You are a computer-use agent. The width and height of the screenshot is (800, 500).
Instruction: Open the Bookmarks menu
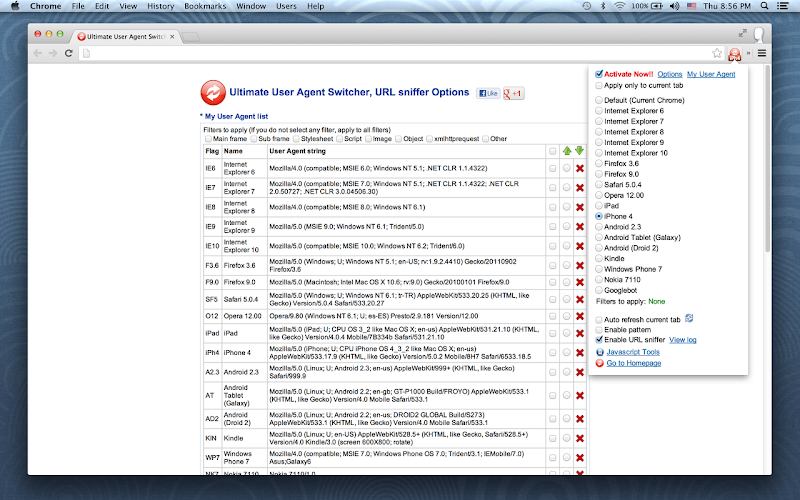pos(205,6)
